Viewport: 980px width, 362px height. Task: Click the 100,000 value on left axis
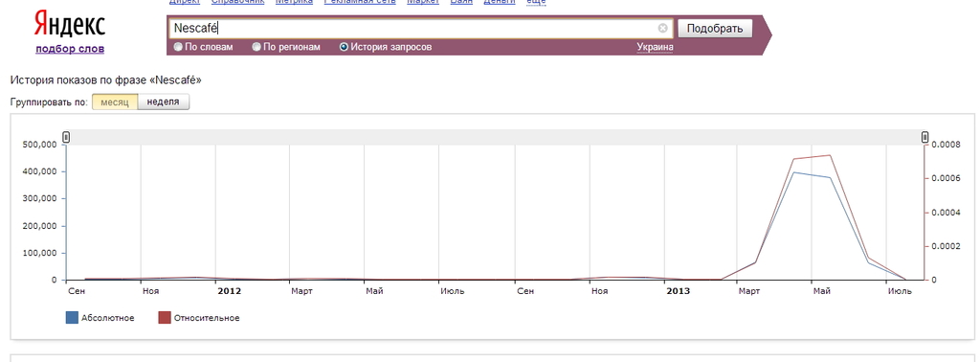pos(40,253)
